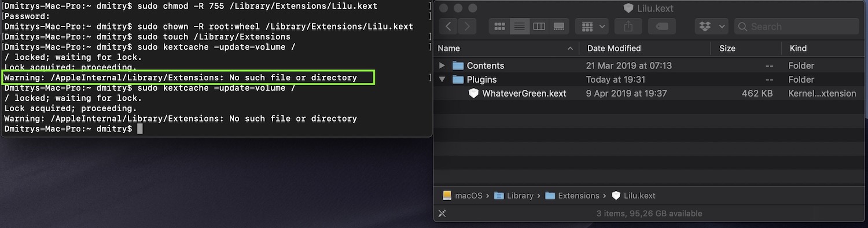Click the sudo chown command line in Terminal
The width and height of the screenshot is (868, 228).
click(208, 27)
